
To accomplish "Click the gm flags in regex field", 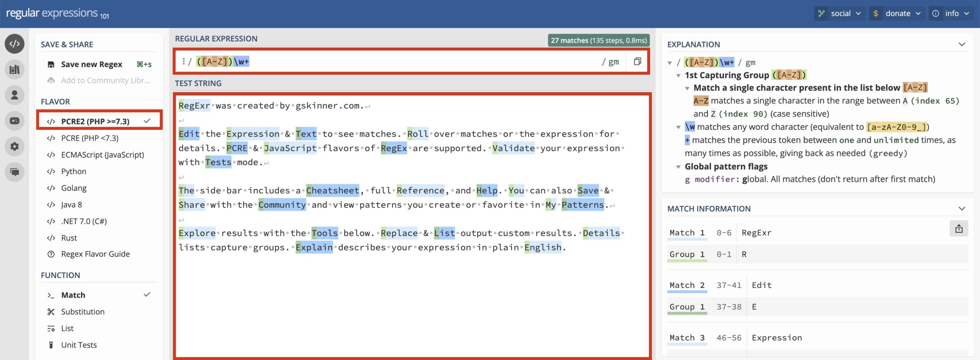I will [x=613, y=62].
